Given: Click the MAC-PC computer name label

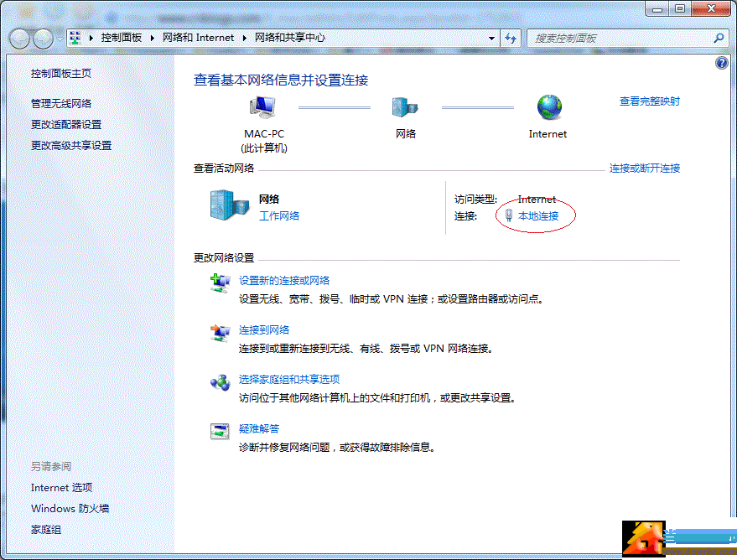Looking at the screenshot, I should point(263,134).
